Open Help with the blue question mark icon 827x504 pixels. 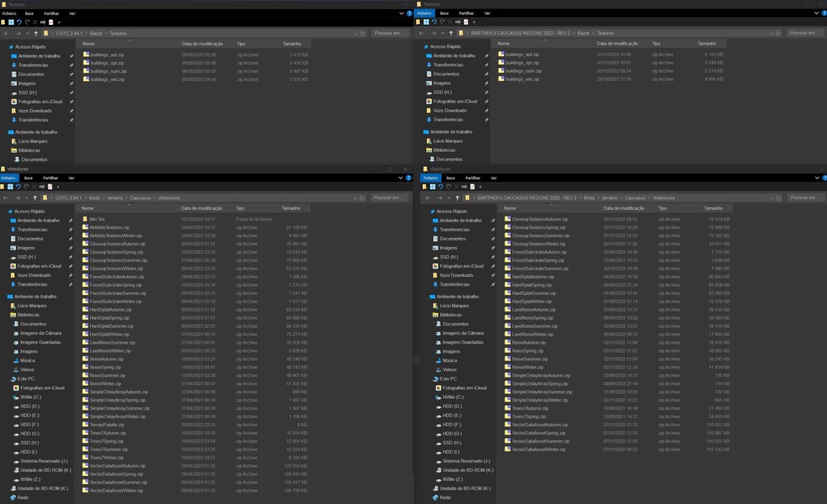tap(409, 13)
